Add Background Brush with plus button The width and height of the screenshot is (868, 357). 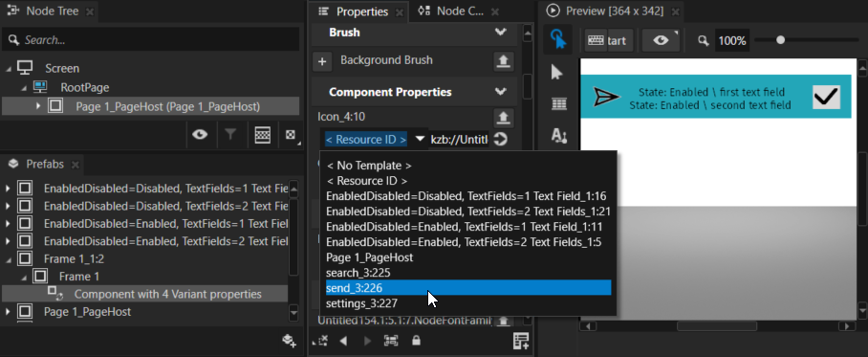tap(322, 62)
